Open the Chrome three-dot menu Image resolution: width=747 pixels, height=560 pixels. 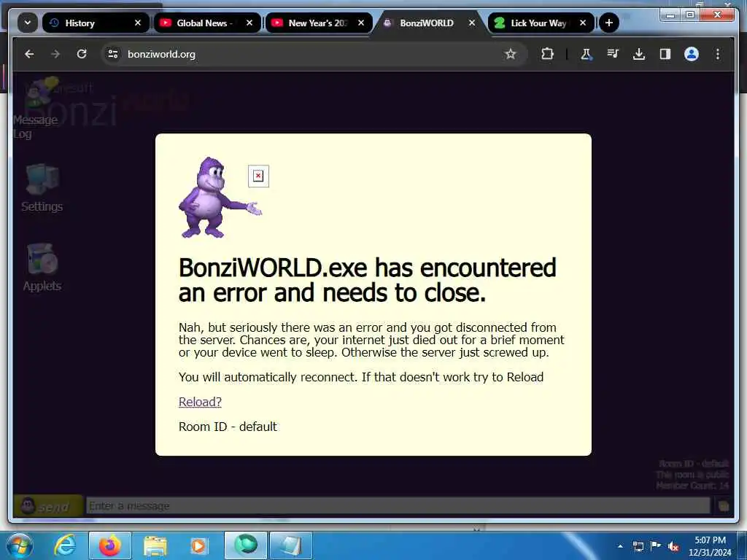click(x=718, y=54)
